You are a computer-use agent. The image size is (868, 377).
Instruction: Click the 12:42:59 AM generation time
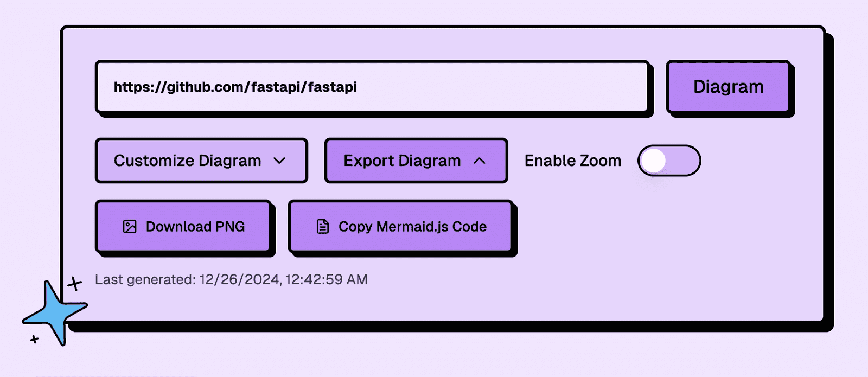(327, 279)
